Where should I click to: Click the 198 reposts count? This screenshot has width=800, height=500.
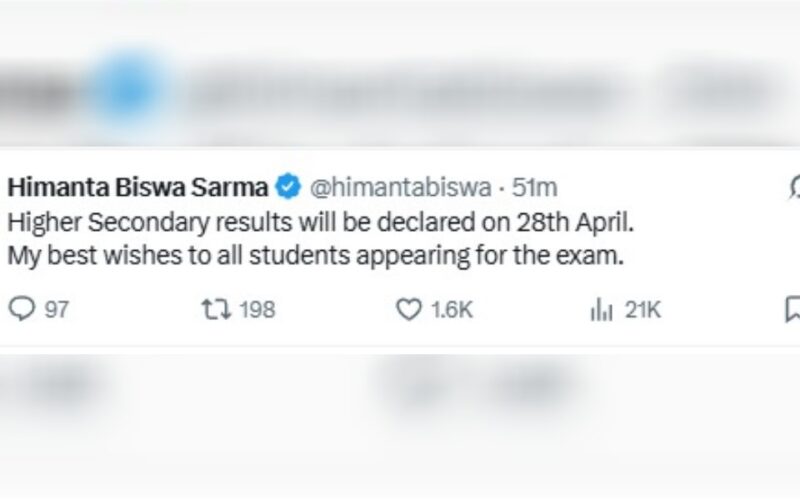[x=258, y=311]
